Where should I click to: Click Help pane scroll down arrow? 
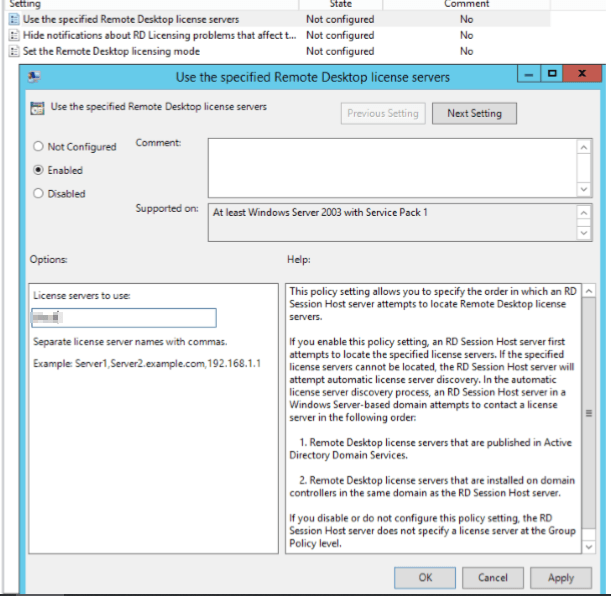point(589,547)
